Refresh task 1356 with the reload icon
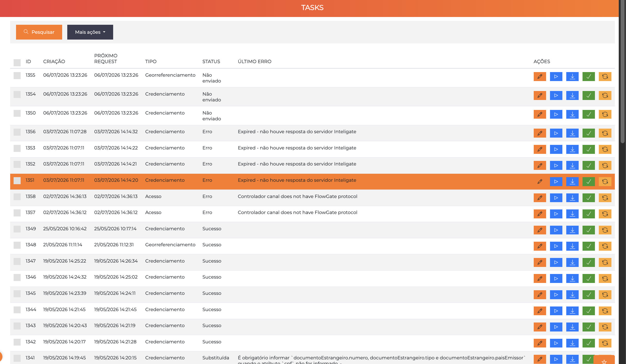Image resolution: width=626 pixels, height=364 pixels. coord(605,133)
